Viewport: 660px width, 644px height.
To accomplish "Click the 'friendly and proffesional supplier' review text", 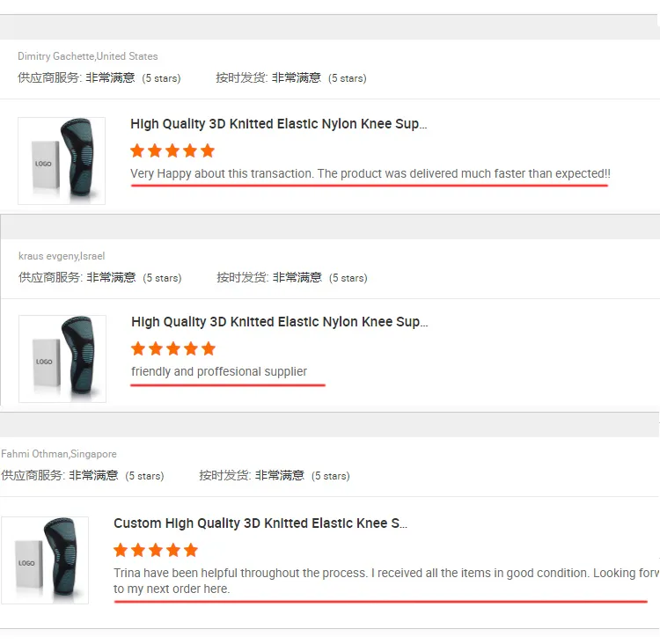I will click(219, 371).
